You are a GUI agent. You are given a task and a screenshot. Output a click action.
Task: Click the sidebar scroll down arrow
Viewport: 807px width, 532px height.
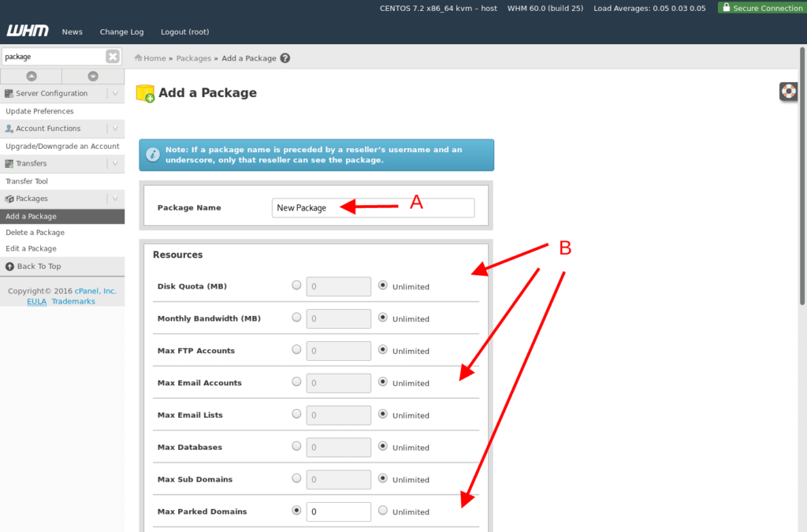[x=93, y=76]
